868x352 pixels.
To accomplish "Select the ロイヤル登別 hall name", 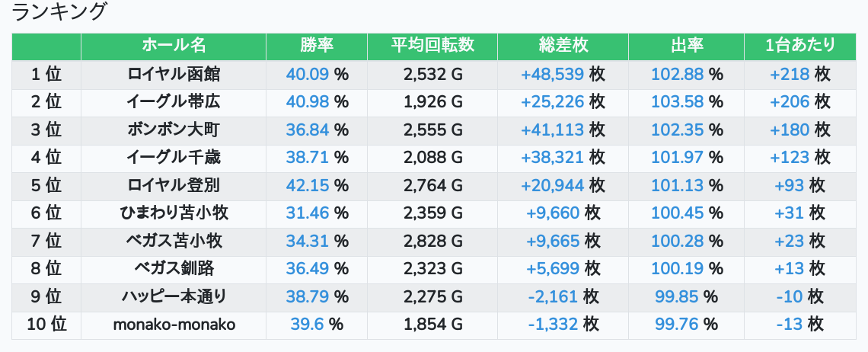I will 174,186.
